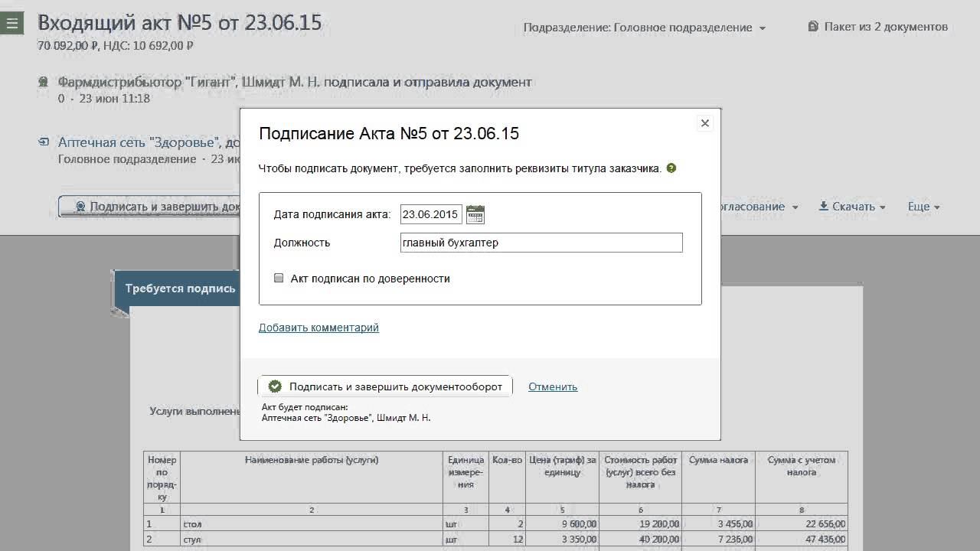This screenshot has height=551, width=980.
Task: Click the incoming document icon near Аптечная сеть
Action: point(43,142)
